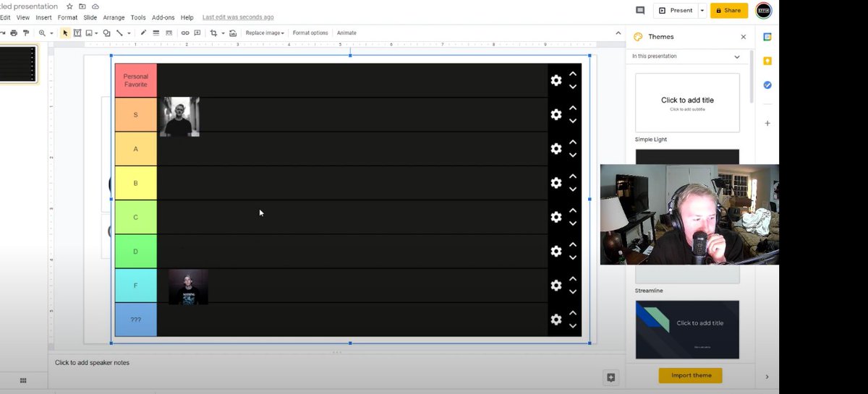The height and width of the screenshot is (394, 868).
Task: Choose the Select arrow tool
Action: (x=65, y=33)
